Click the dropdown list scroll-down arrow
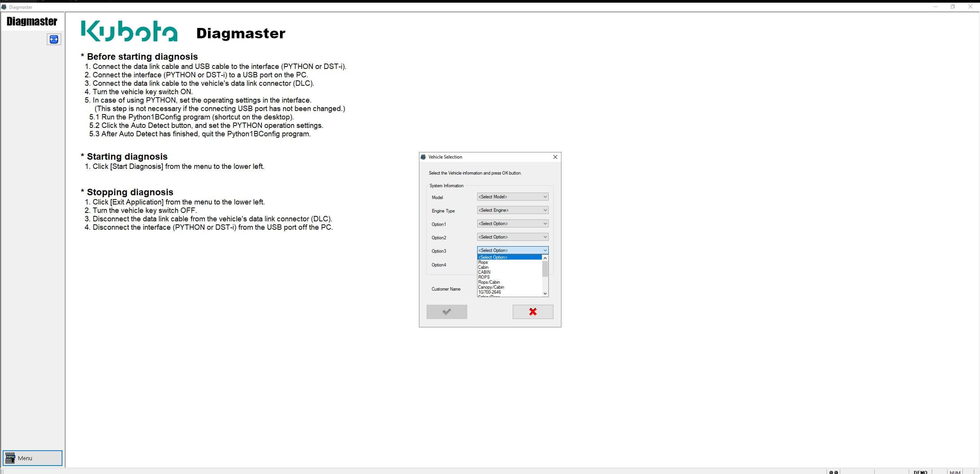Screen dimensions: 980x474 [545, 294]
